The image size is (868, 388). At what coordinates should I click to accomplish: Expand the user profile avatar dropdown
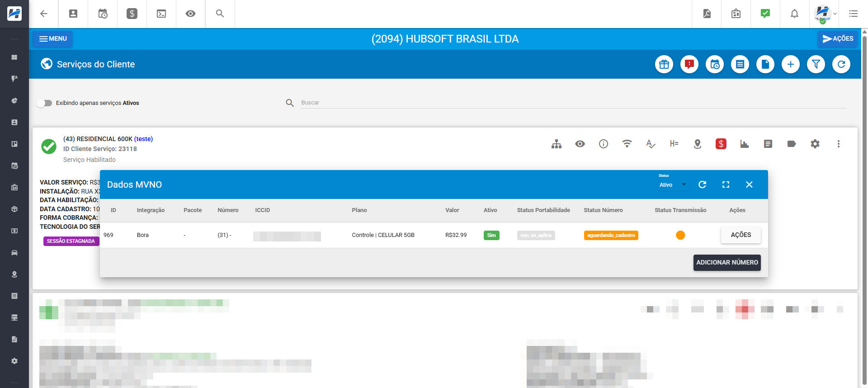pos(826,14)
